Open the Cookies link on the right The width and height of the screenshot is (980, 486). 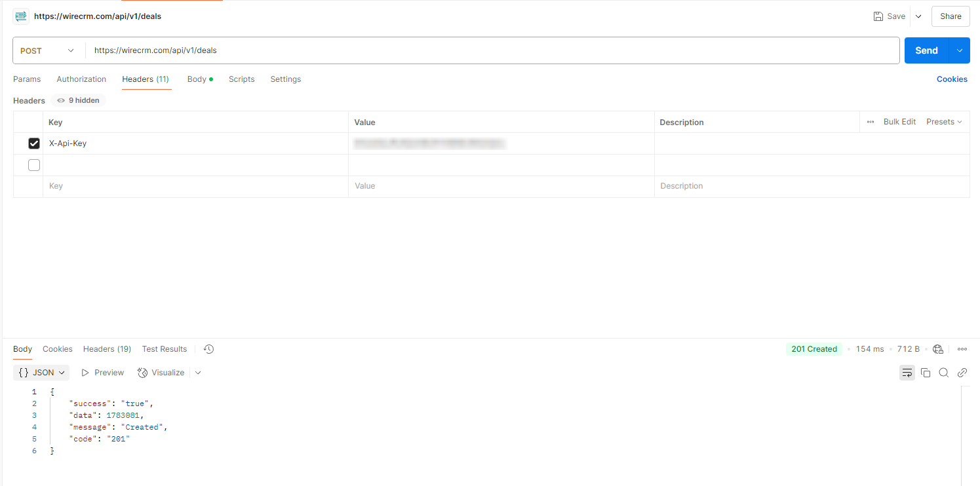pyautogui.click(x=952, y=79)
